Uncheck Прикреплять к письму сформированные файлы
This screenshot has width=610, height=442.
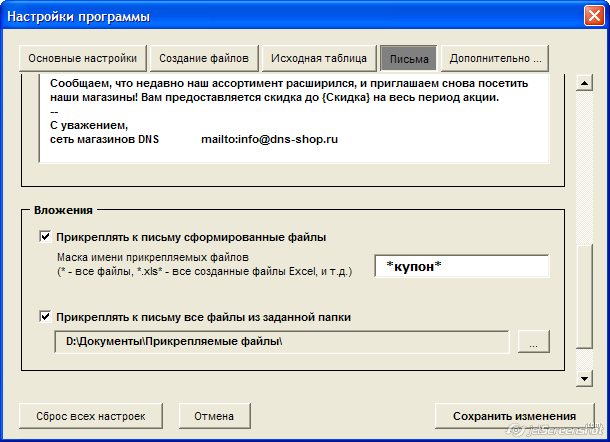46,236
